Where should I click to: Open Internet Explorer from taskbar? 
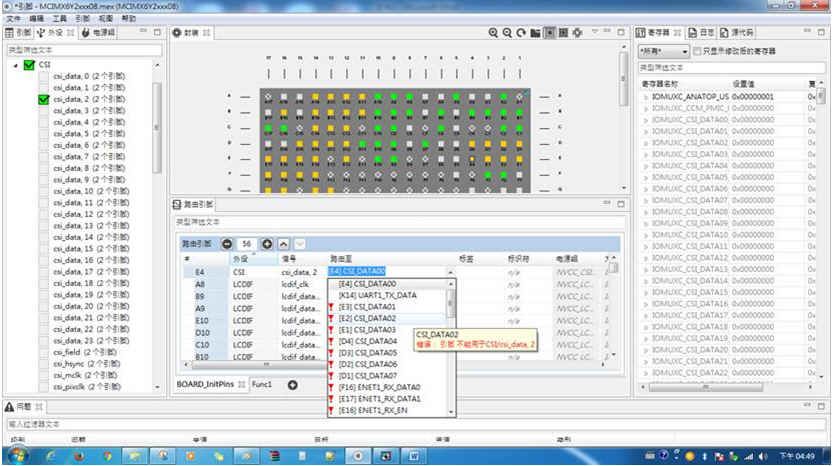pyautogui.click(x=51, y=456)
